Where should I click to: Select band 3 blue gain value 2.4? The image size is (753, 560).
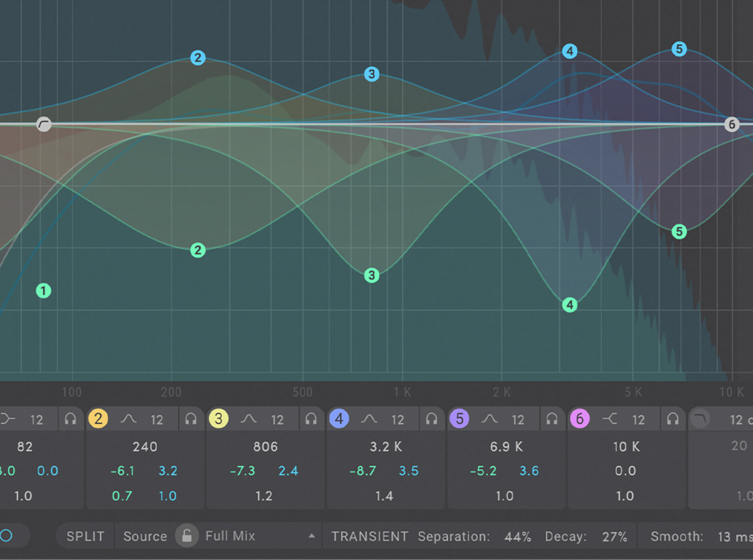[x=288, y=471]
